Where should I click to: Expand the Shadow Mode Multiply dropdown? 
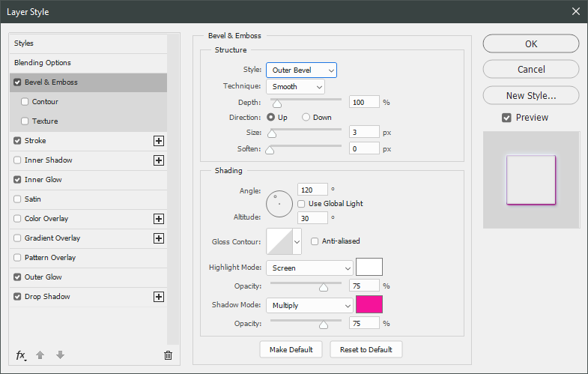[309, 306]
